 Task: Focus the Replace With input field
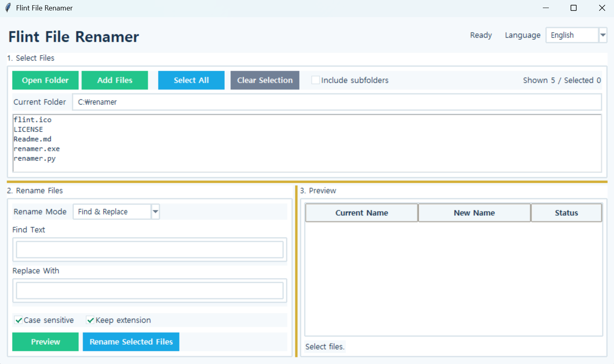[x=150, y=290]
